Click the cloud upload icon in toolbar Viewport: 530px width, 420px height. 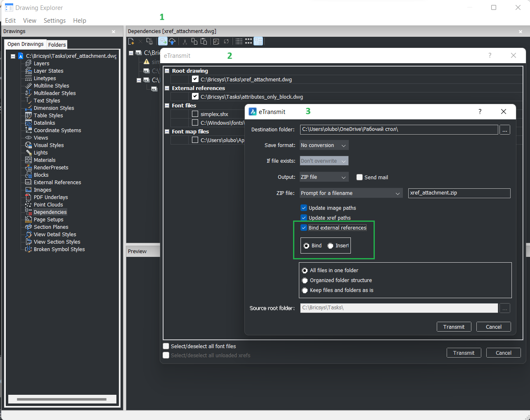(172, 41)
